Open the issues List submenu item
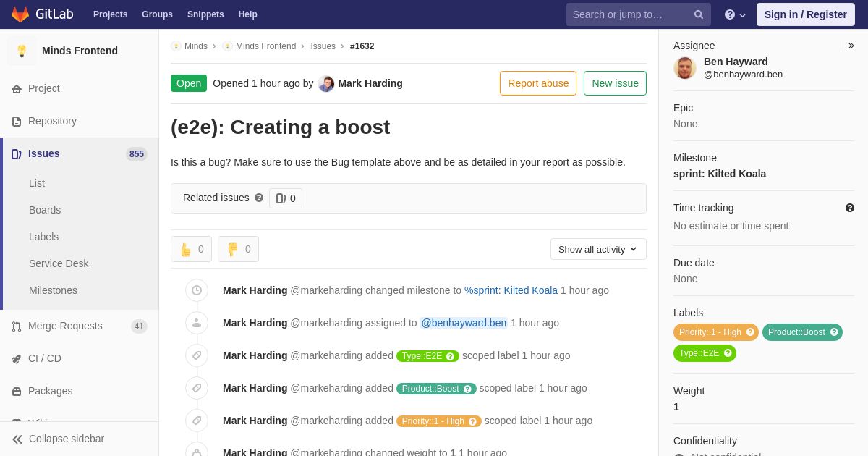The image size is (868, 456). (x=37, y=183)
